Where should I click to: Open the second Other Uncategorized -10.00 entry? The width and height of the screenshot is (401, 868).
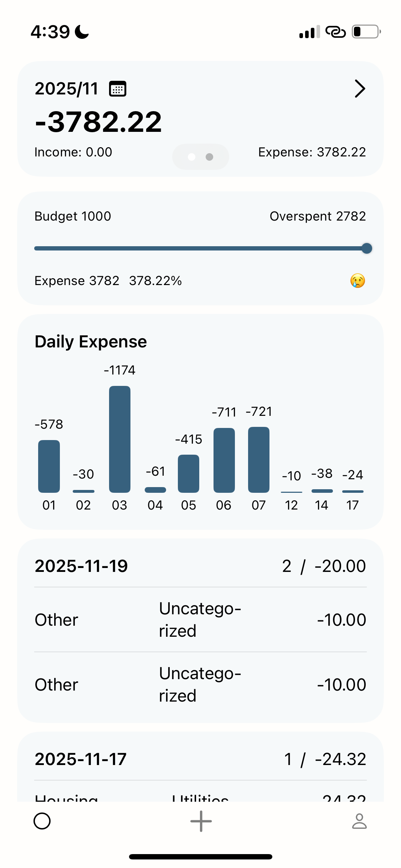click(x=200, y=684)
